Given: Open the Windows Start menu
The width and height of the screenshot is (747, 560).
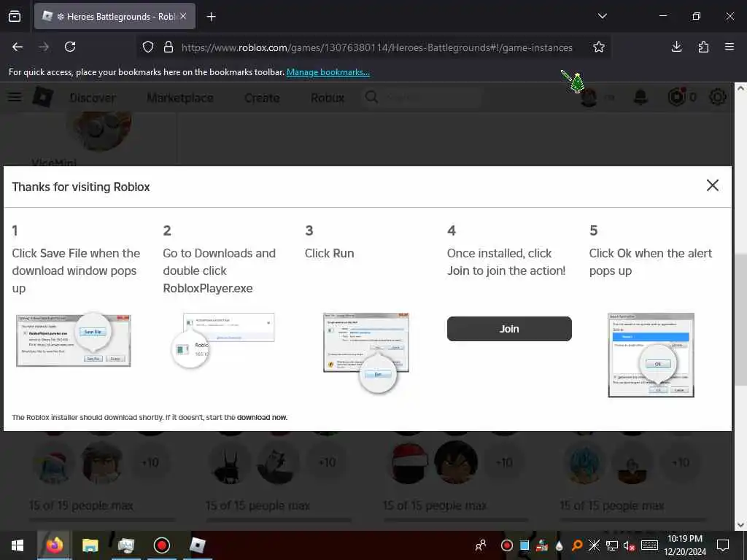Looking at the screenshot, I should tap(18, 545).
